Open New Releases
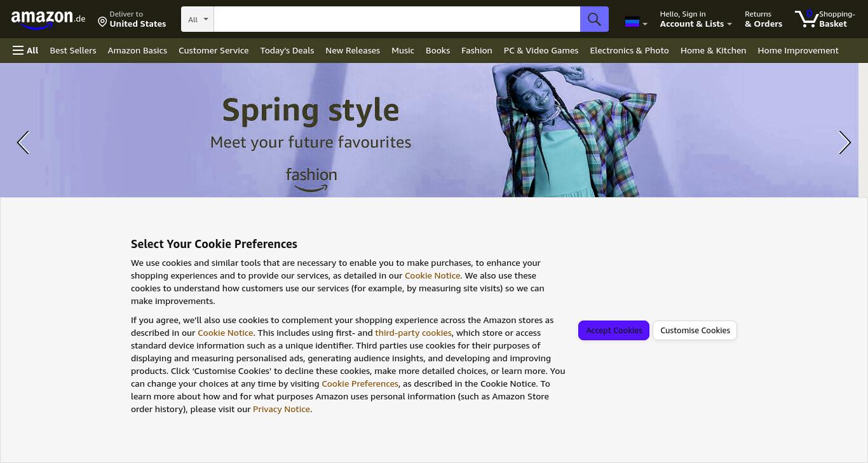868x463 pixels. pos(353,50)
